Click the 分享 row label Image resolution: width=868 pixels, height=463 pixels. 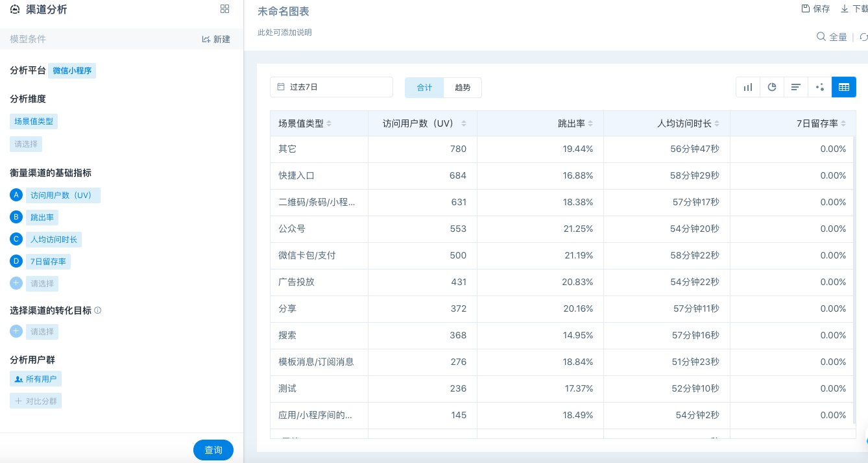coord(287,308)
